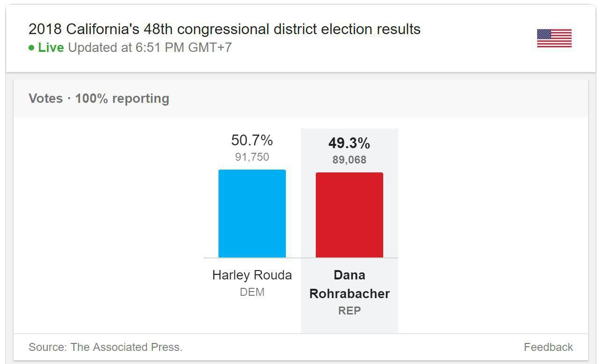Click the 50.7% vote percentage
This screenshot has height=364, width=597.
pyautogui.click(x=252, y=140)
